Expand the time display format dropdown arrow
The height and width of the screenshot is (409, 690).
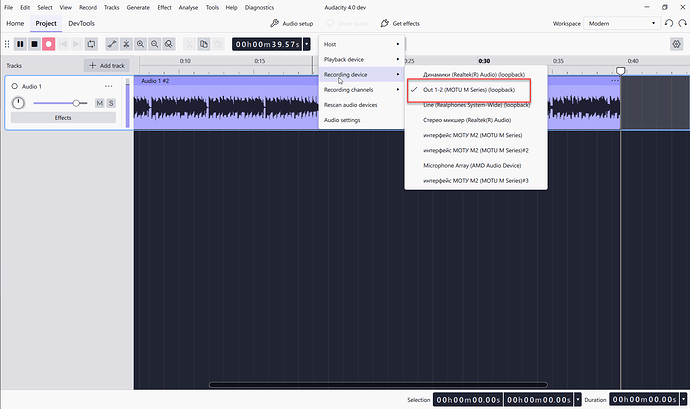pos(307,44)
